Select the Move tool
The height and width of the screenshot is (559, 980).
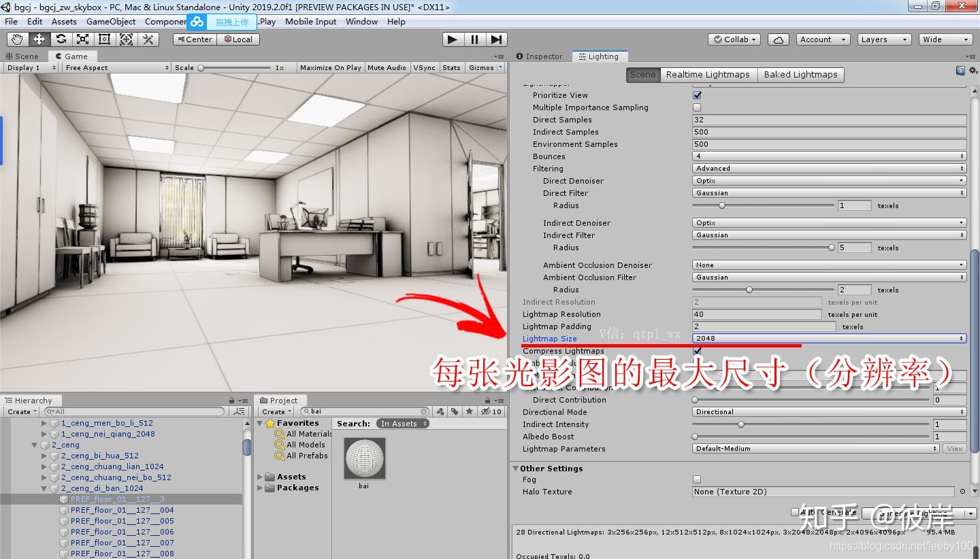pos(39,39)
